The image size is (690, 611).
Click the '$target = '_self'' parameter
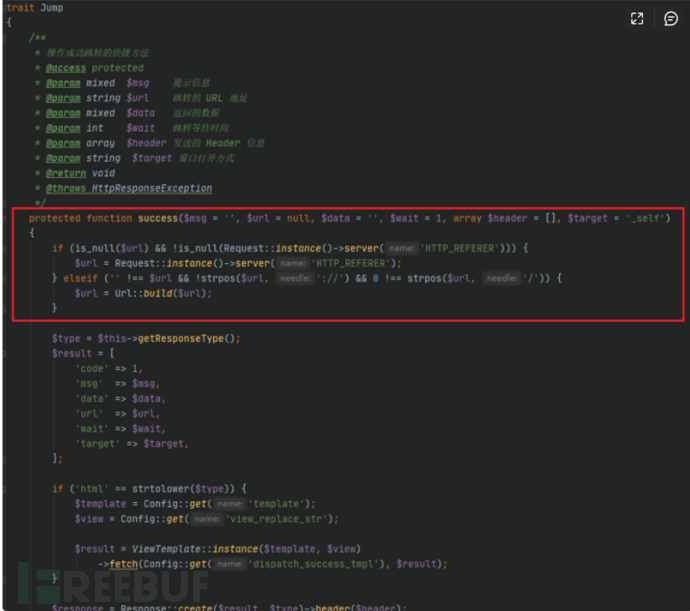coord(615,218)
